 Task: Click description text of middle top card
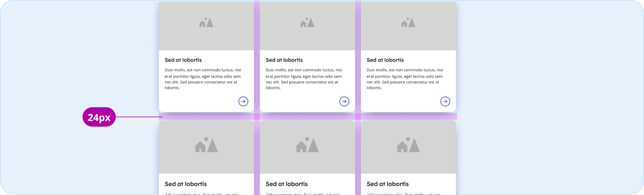304,79
